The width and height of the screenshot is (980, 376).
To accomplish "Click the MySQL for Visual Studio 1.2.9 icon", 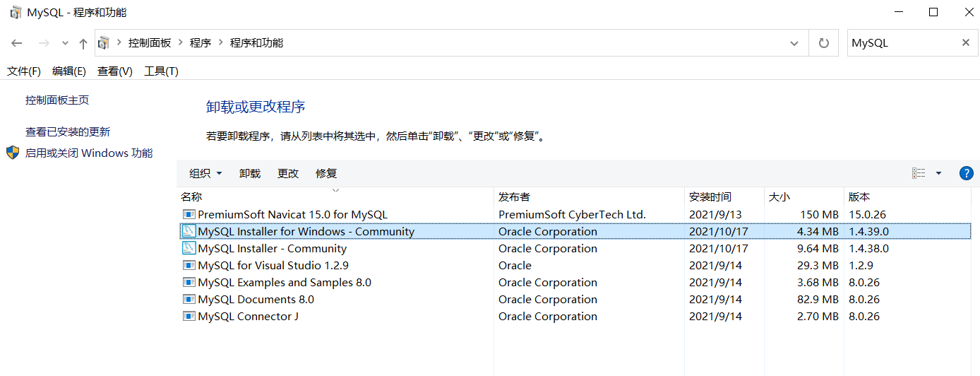I will pyautogui.click(x=189, y=265).
